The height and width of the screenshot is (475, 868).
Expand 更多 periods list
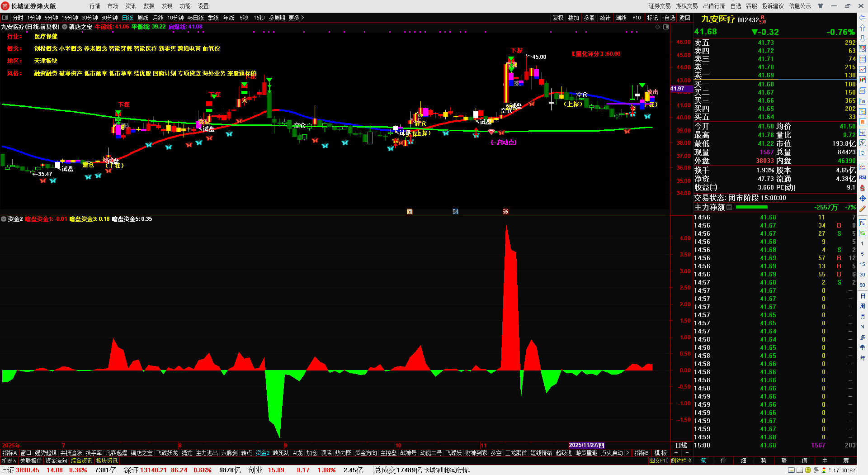296,18
